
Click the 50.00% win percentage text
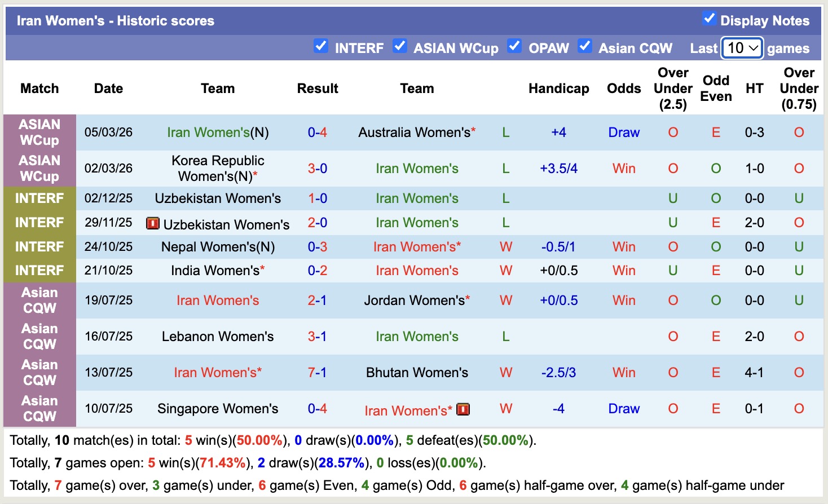click(x=260, y=440)
